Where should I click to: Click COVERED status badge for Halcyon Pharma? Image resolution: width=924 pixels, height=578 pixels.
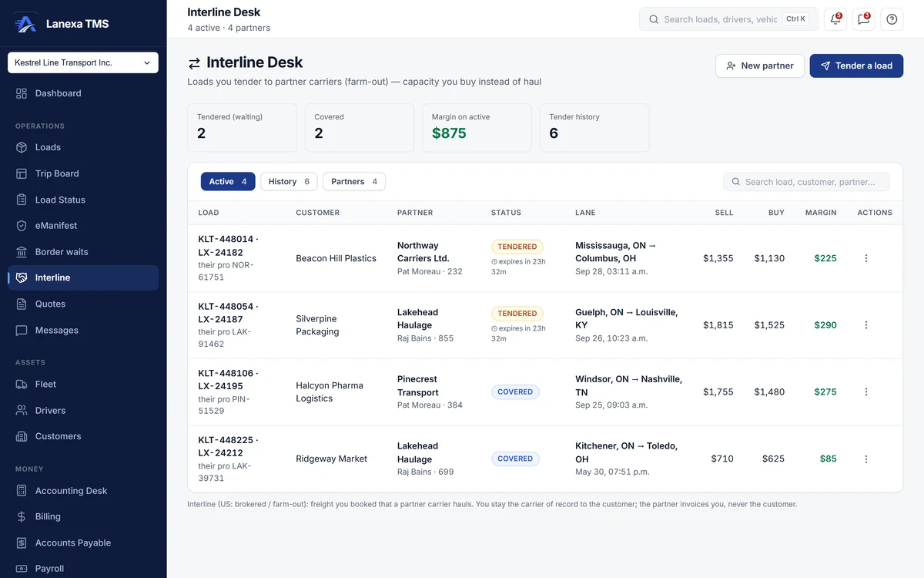pos(515,391)
